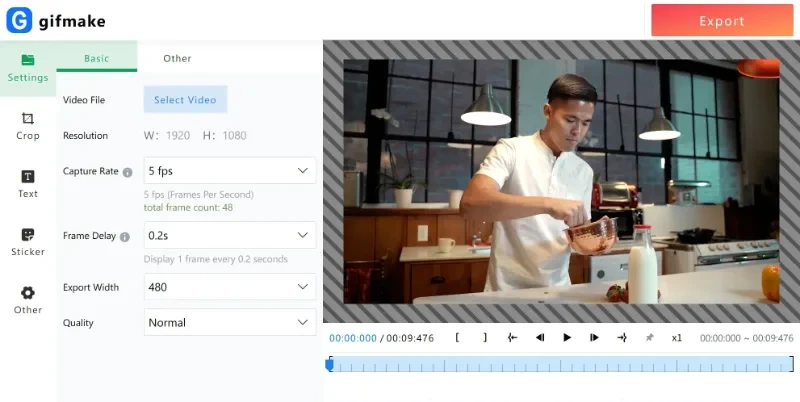The image size is (800, 402).
Task: Click the Frame Delay info icon
Action: tap(124, 236)
